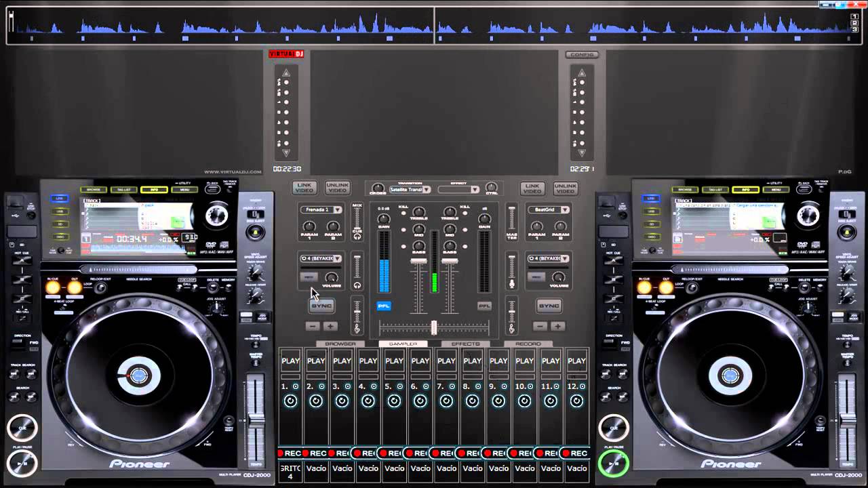Click the left treble clef key-lock icon
The width and height of the screenshot is (868, 488).
357,327
